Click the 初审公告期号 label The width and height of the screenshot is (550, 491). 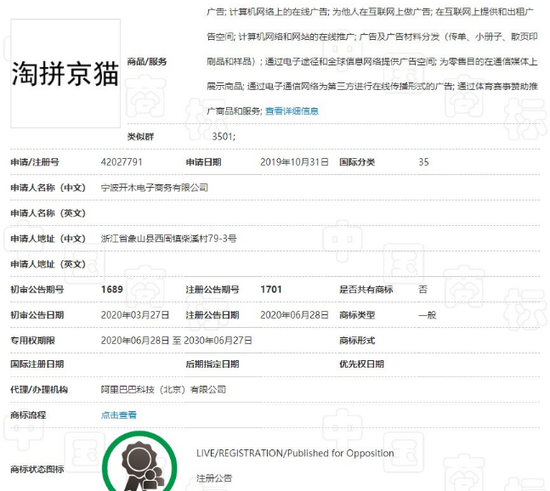tap(37, 290)
